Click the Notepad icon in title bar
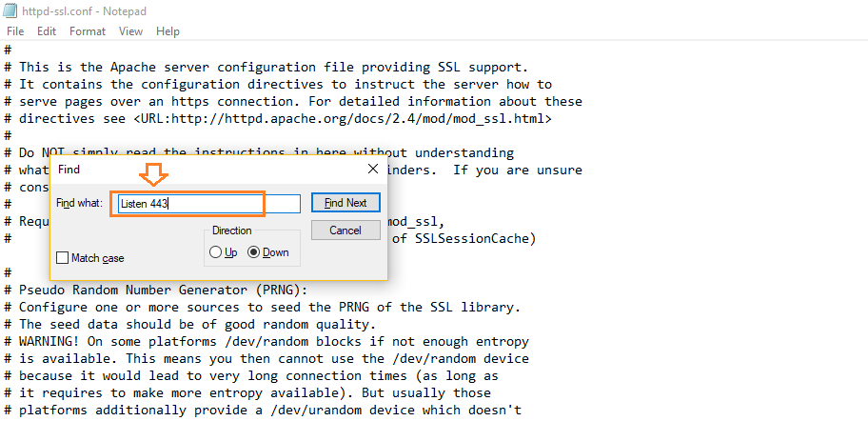The image size is (868, 421). pyautogui.click(x=11, y=11)
